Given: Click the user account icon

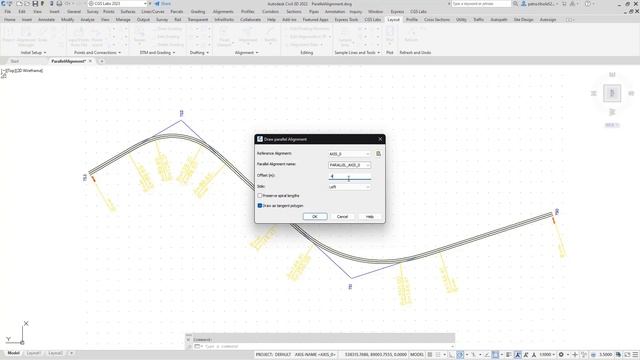Looking at the screenshot, I should 524,4.
